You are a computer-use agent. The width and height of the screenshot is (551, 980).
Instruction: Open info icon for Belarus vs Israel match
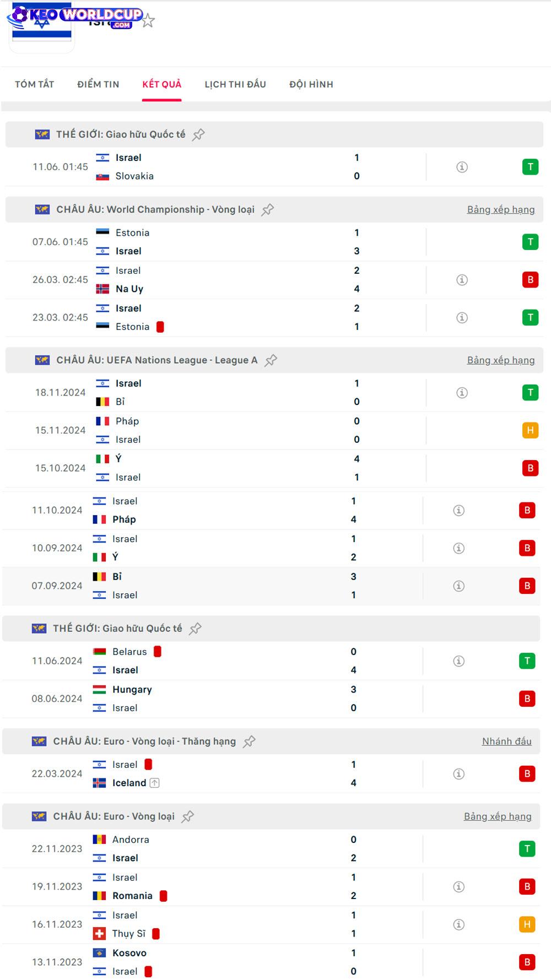[459, 661]
